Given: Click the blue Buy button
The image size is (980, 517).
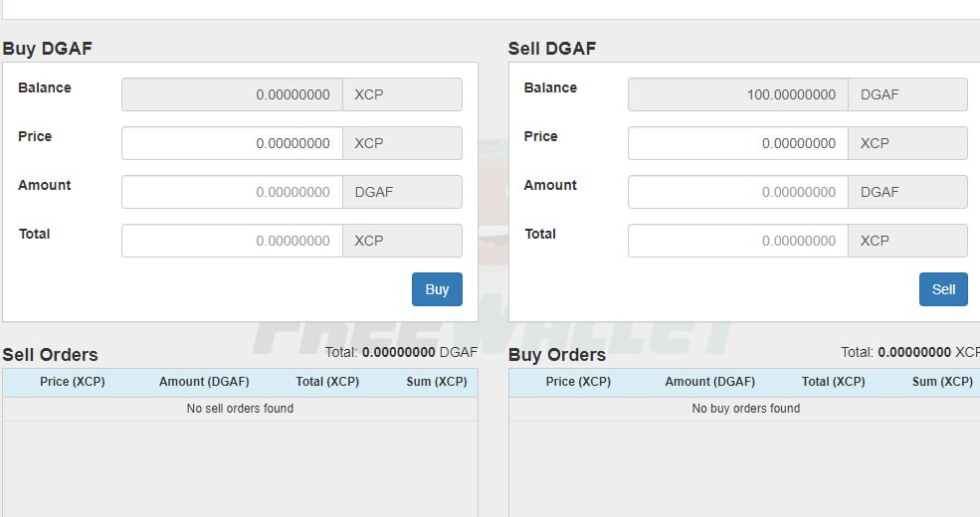Looking at the screenshot, I should point(437,289).
